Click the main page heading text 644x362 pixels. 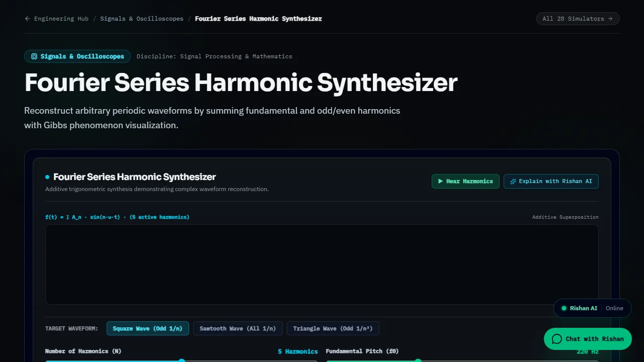pos(241,83)
